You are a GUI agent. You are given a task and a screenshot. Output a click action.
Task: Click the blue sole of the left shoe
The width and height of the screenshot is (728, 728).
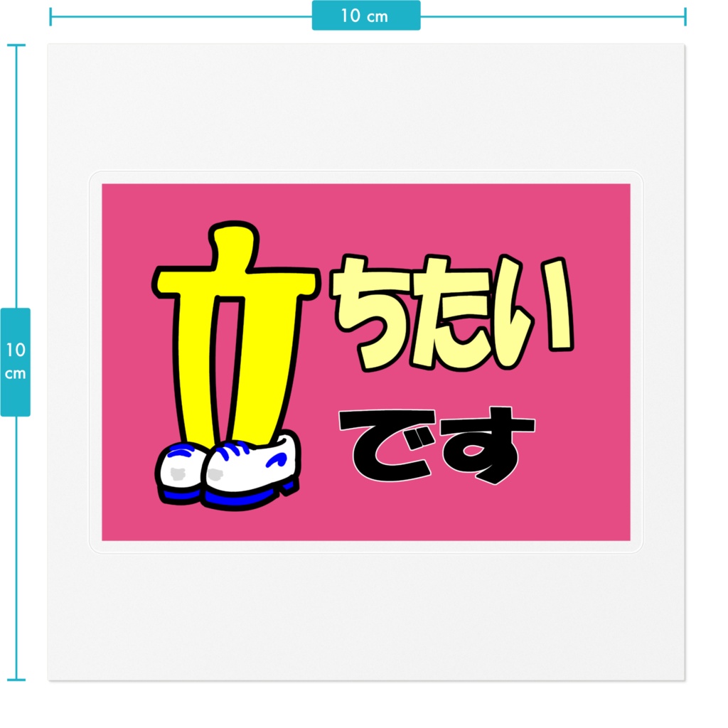click(x=181, y=494)
